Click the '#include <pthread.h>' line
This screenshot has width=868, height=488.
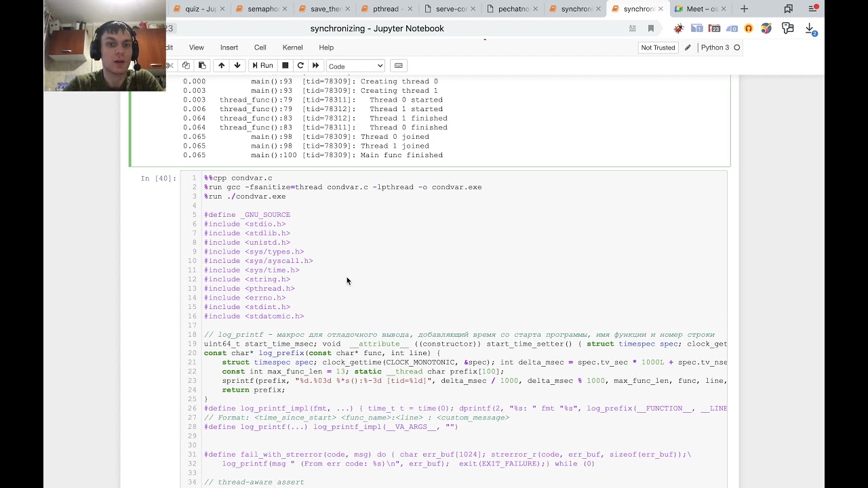click(250, 289)
